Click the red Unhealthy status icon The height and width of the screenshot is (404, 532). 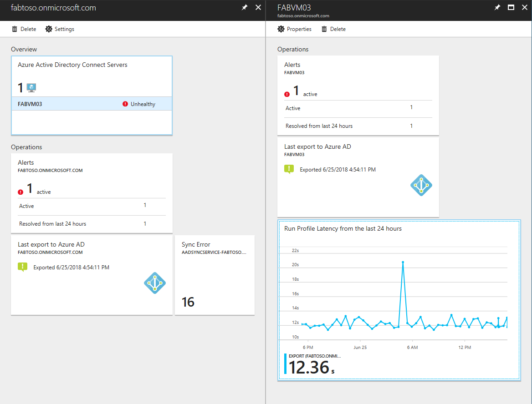125,104
